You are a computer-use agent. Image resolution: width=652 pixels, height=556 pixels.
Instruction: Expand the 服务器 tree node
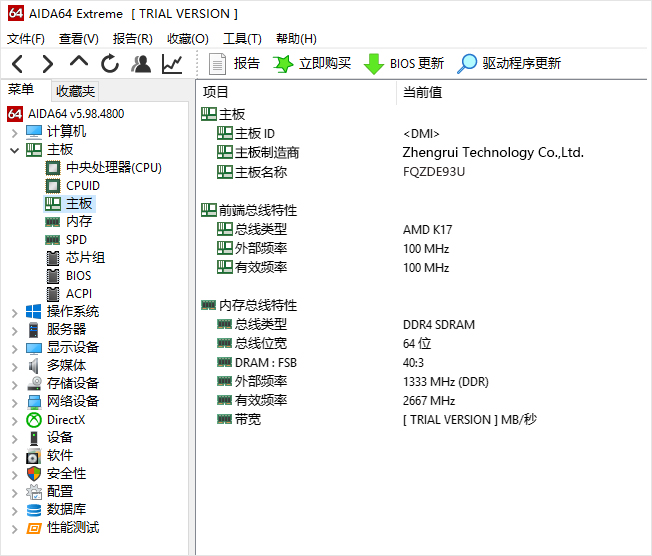(x=15, y=331)
